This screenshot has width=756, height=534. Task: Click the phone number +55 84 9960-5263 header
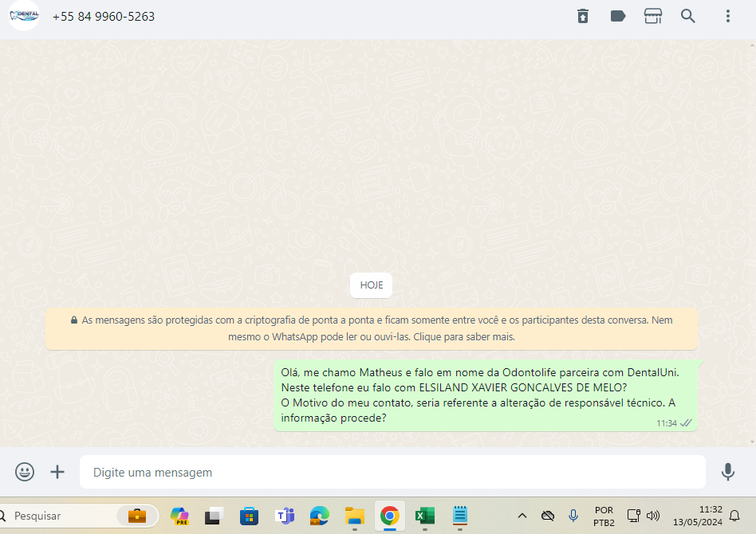tap(104, 17)
